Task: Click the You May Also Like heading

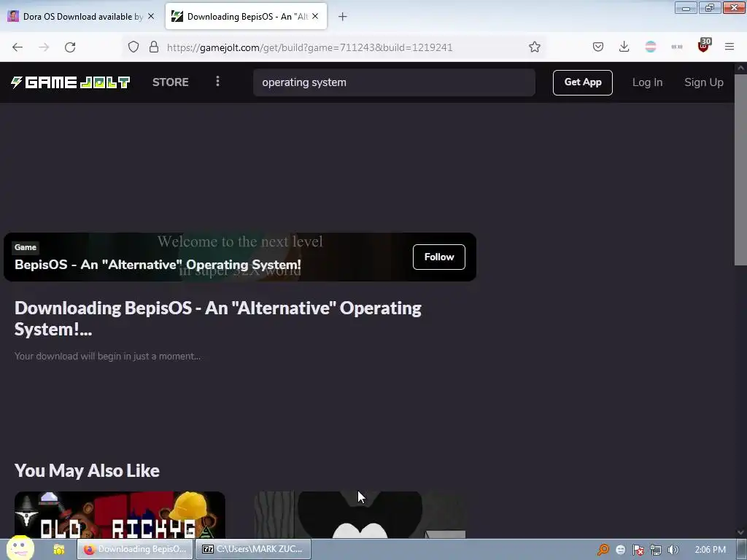Action: point(87,470)
